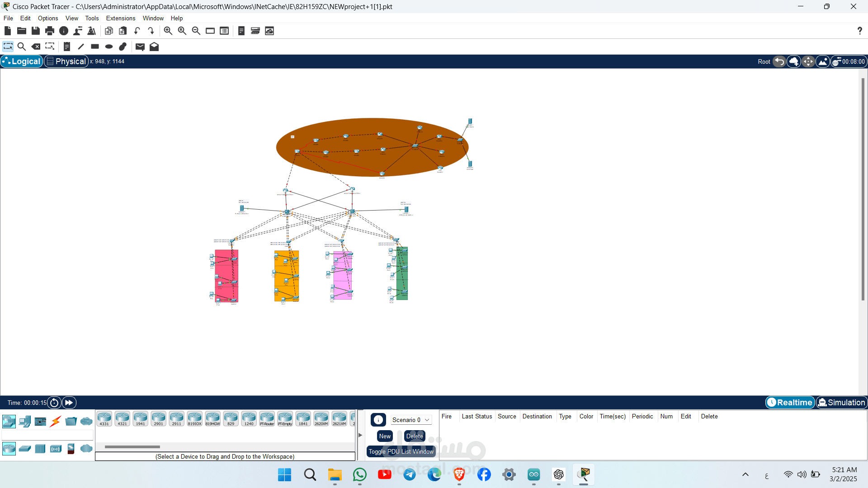Click the Windows Start button
868x488 pixels.
point(285,474)
